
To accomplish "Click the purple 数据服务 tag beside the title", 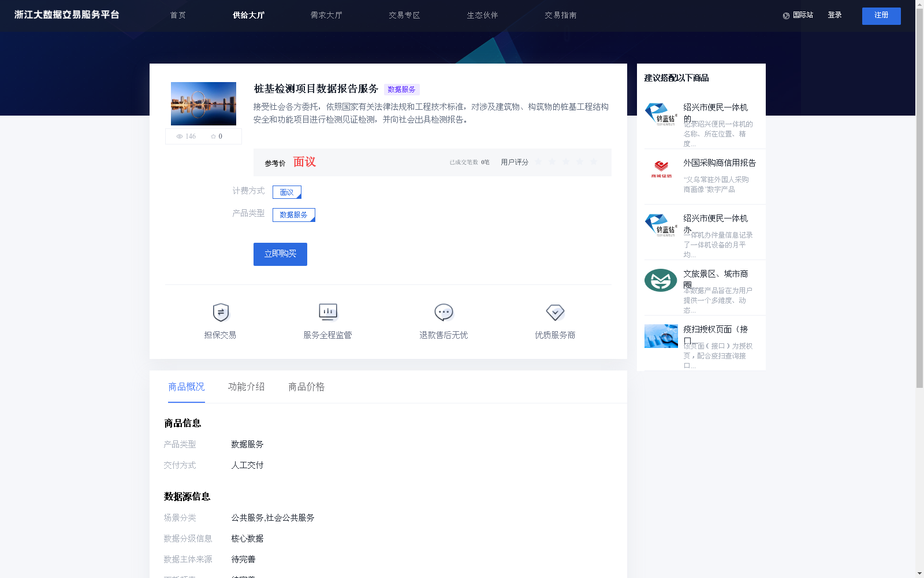I will [401, 90].
